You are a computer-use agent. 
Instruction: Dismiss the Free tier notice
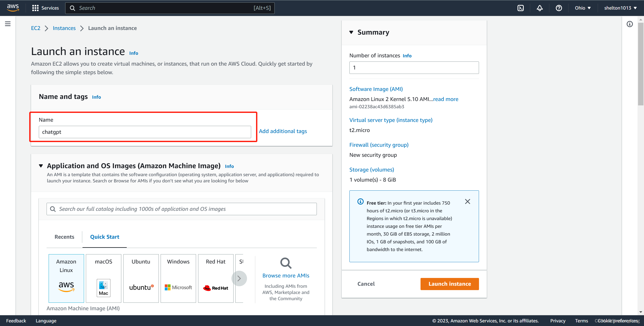467,201
